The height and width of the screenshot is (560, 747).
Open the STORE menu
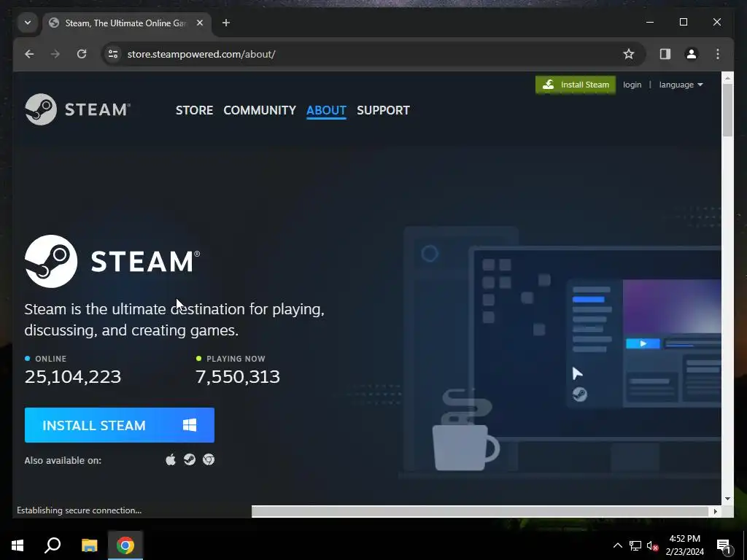click(x=194, y=111)
